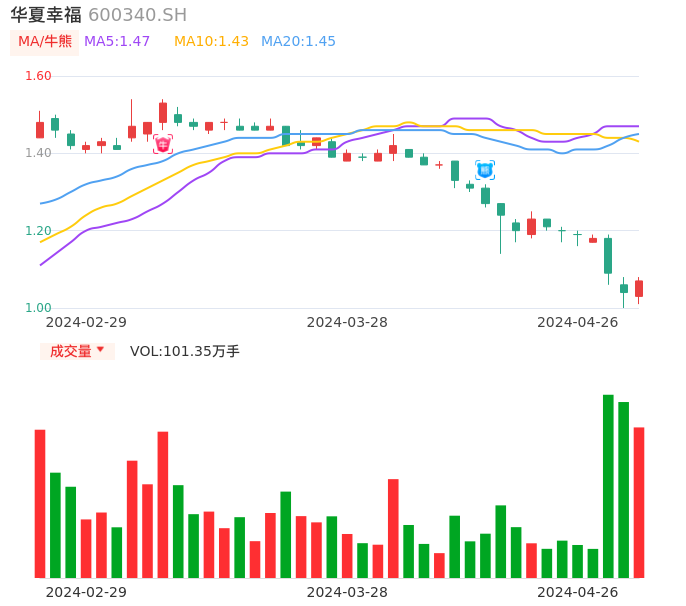Click the last red volume bar at right

[x=639, y=502]
